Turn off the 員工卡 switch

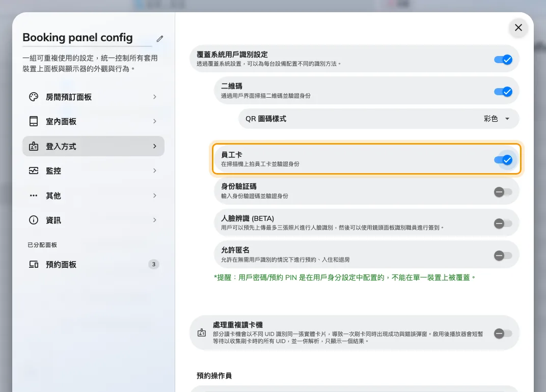[503, 160]
